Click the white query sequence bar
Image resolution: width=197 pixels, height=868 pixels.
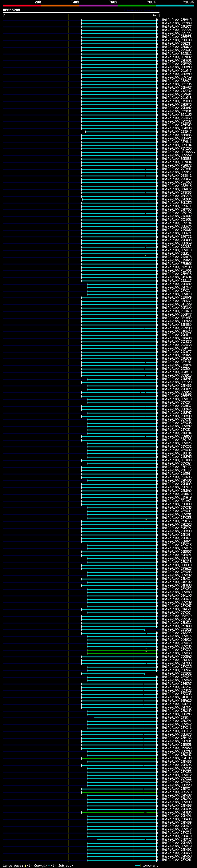[81, 12]
